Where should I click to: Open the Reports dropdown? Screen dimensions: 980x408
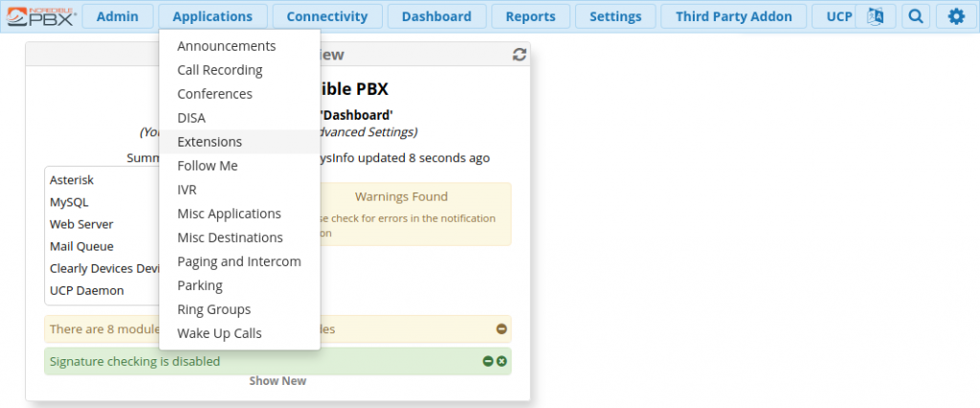530,16
